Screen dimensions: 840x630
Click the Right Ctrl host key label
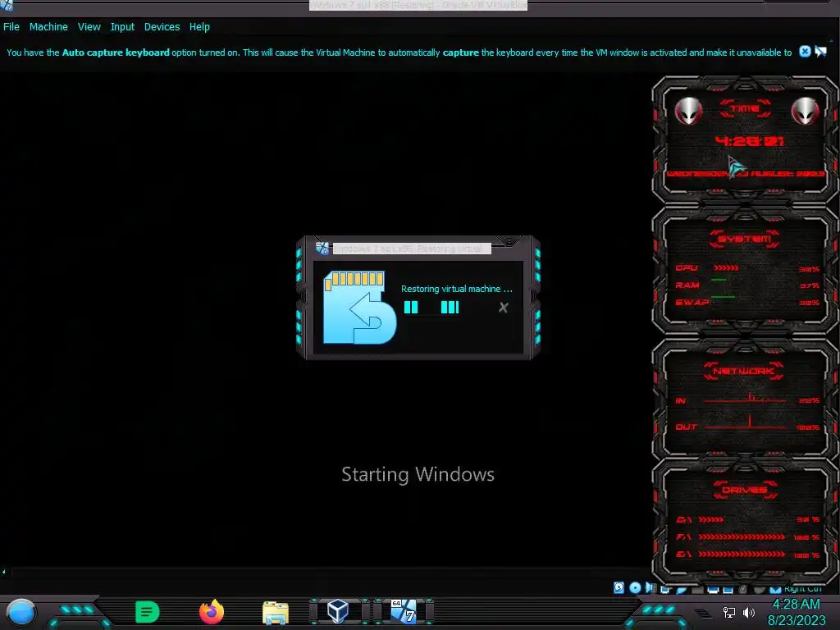coord(802,589)
